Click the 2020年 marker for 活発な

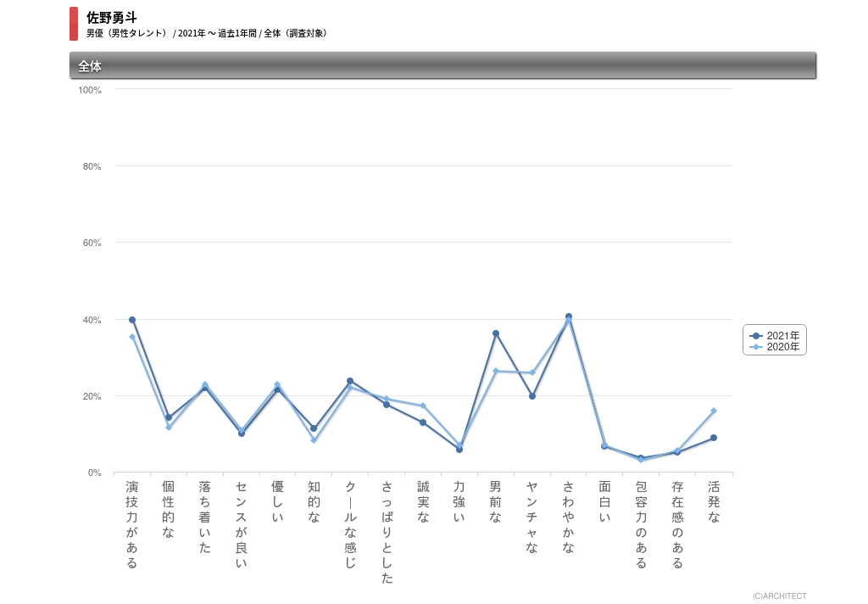(x=714, y=411)
